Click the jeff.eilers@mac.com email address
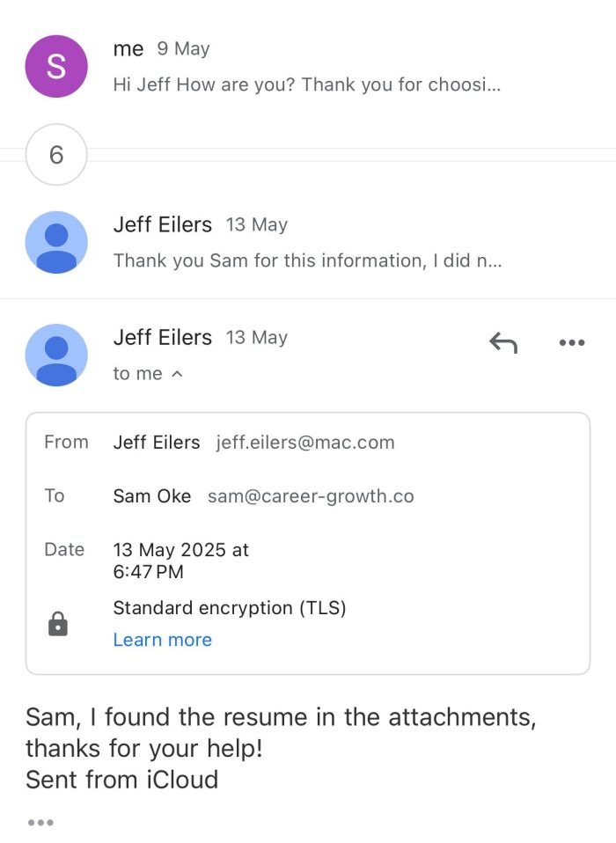The height and width of the screenshot is (843, 616). pos(305,443)
